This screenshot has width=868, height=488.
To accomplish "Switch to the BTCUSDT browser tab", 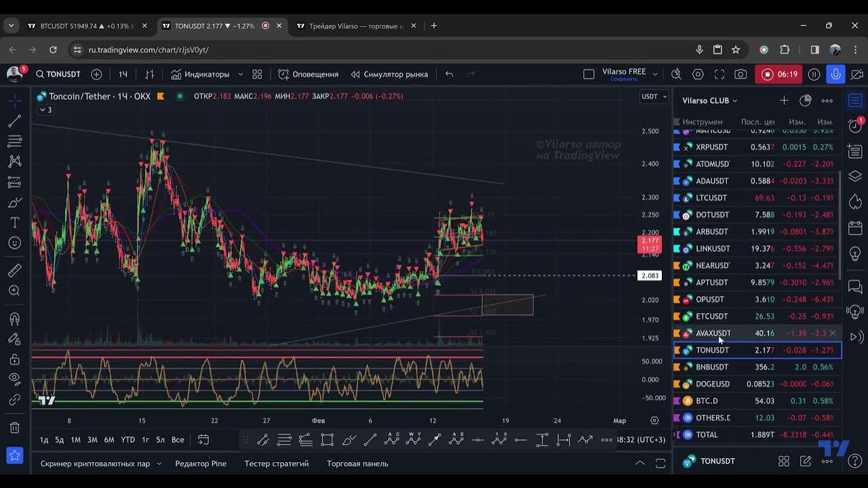I will pyautogui.click(x=86, y=26).
